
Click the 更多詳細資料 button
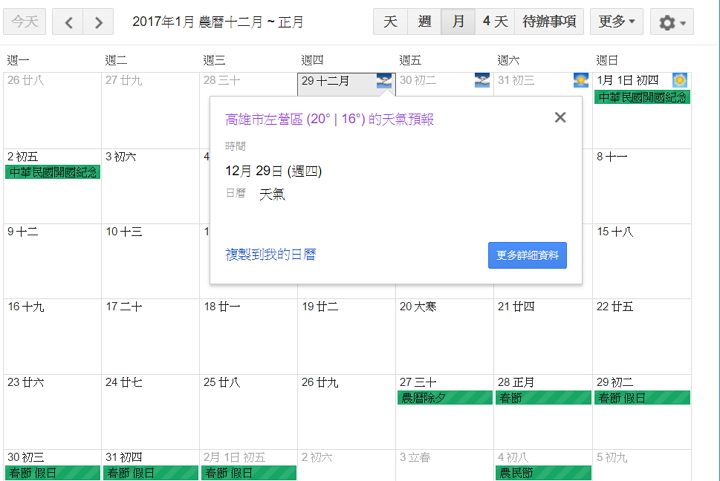click(527, 255)
